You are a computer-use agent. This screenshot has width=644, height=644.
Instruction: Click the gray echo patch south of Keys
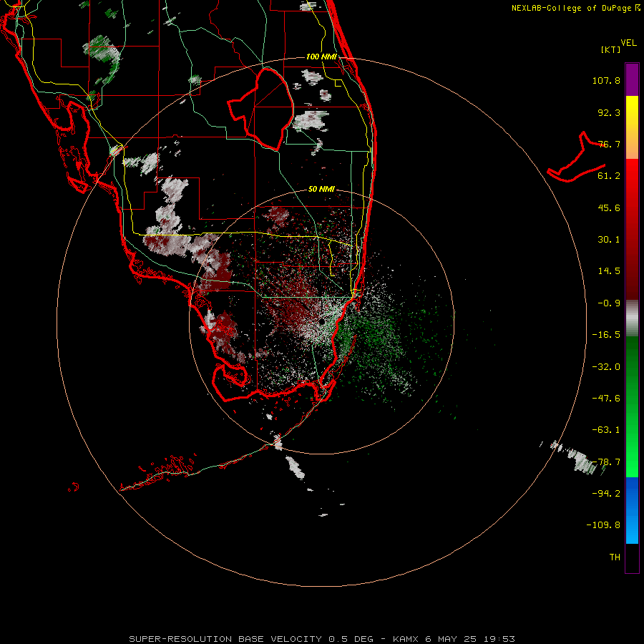click(296, 467)
